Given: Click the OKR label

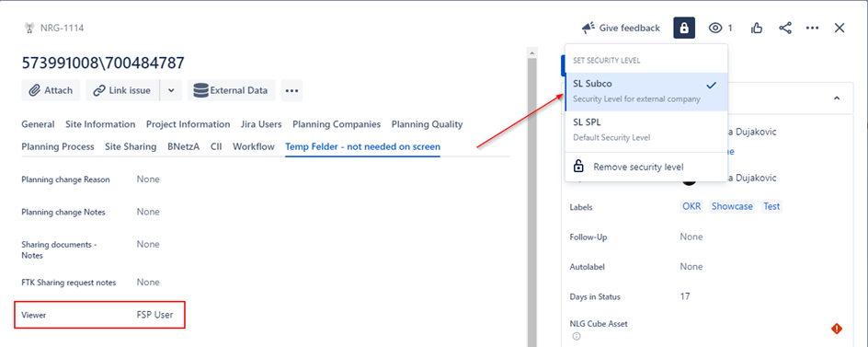Looking at the screenshot, I should [691, 206].
